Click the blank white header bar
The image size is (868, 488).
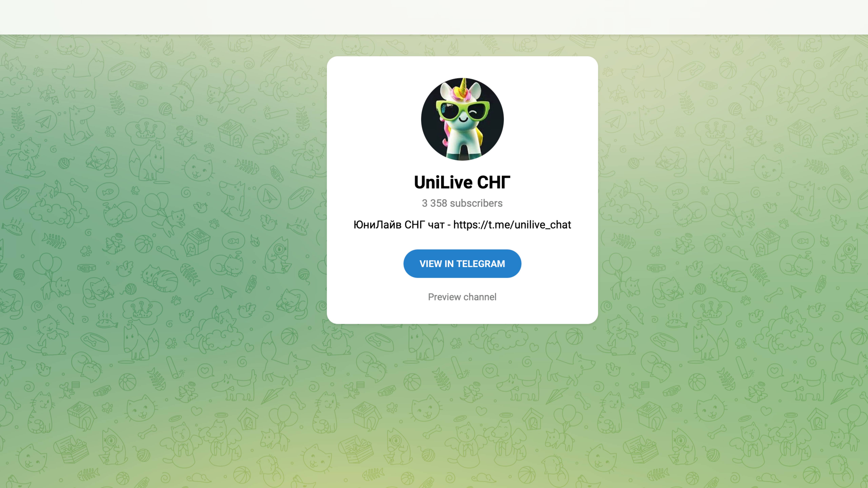click(434, 17)
